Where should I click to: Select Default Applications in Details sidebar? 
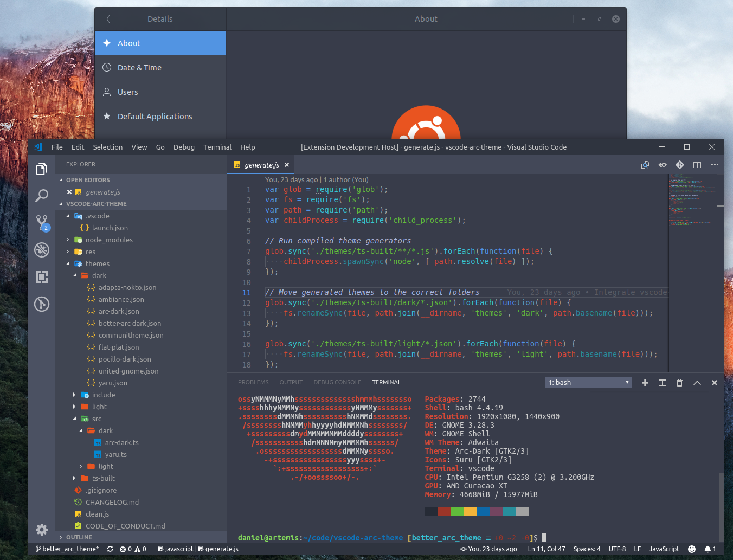pos(160,117)
